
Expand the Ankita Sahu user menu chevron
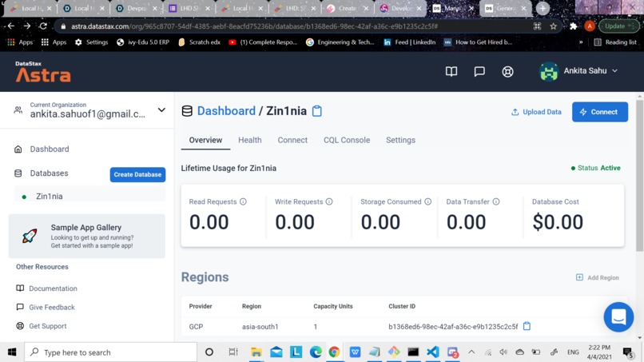coord(615,70)
